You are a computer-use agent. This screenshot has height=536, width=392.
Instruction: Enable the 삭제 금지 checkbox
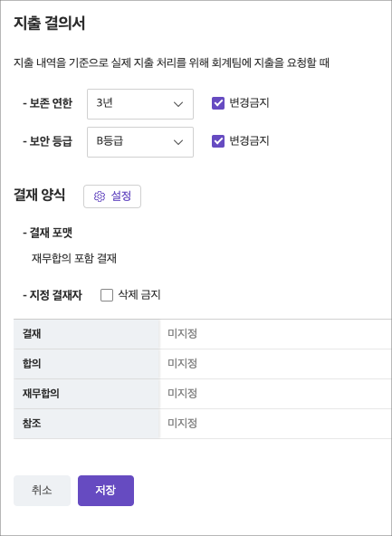point(107,295)
